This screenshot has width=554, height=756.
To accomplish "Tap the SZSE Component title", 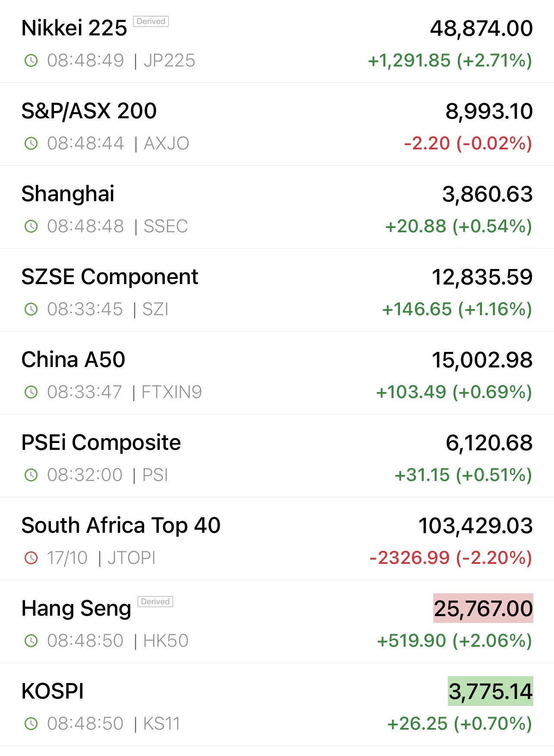I will [110, 277].
